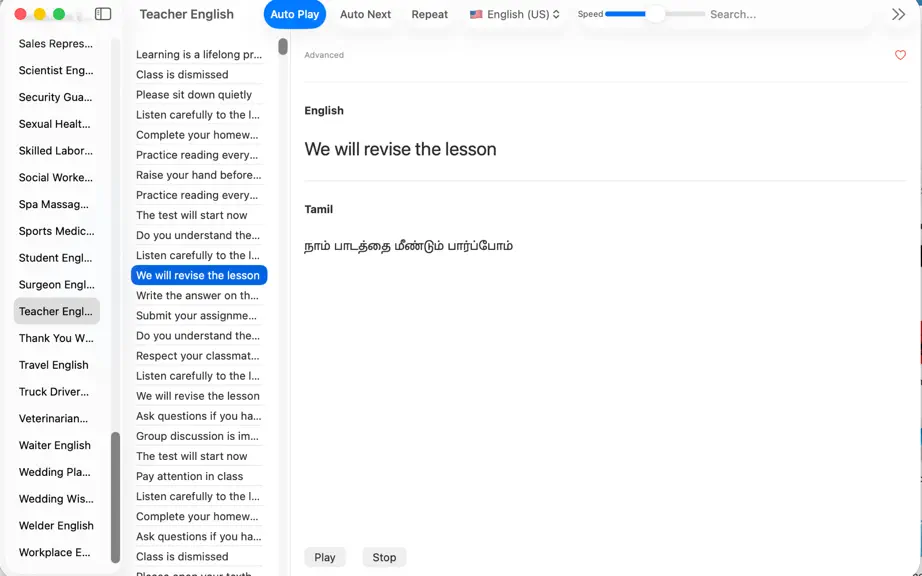922x576 pixels.
Task: Open the Skilled Labor category
Action: coord(56,150)
